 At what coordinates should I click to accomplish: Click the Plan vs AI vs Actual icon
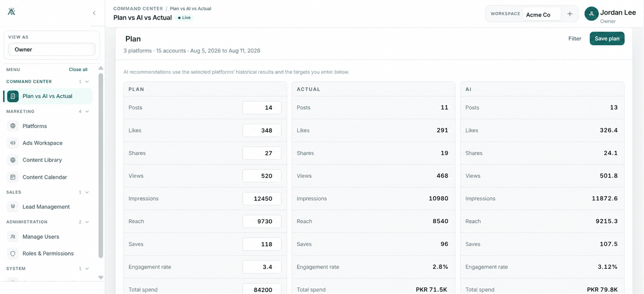(13, 96)
